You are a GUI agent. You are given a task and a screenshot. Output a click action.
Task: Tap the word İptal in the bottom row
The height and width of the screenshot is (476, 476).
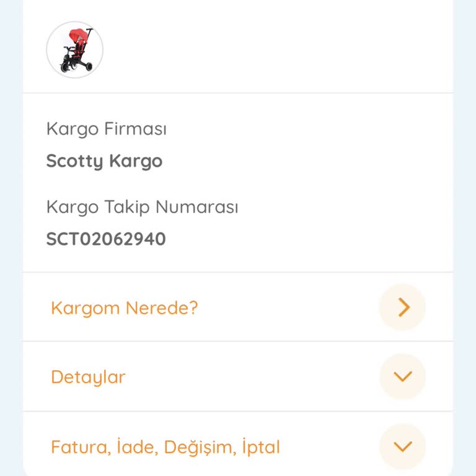pyautogui.click(x=261, y=446)
